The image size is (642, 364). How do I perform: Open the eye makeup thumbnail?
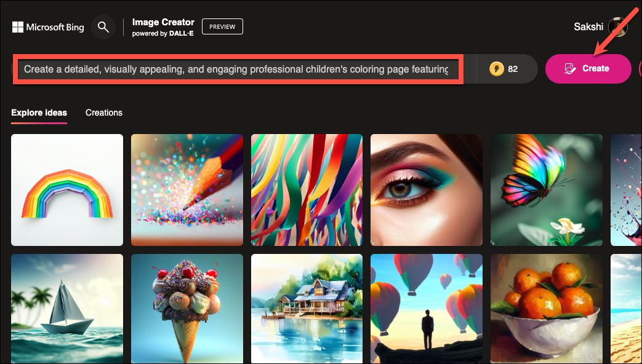[x=426, y=190]
